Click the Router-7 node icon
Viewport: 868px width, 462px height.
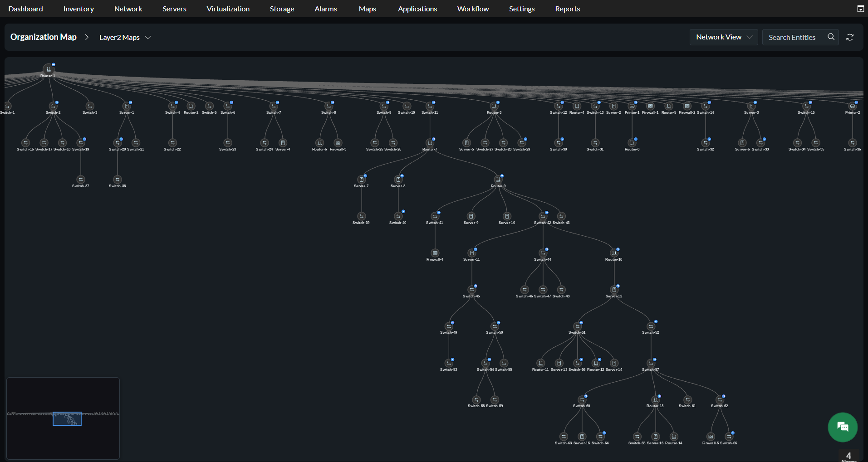[430, 143]
